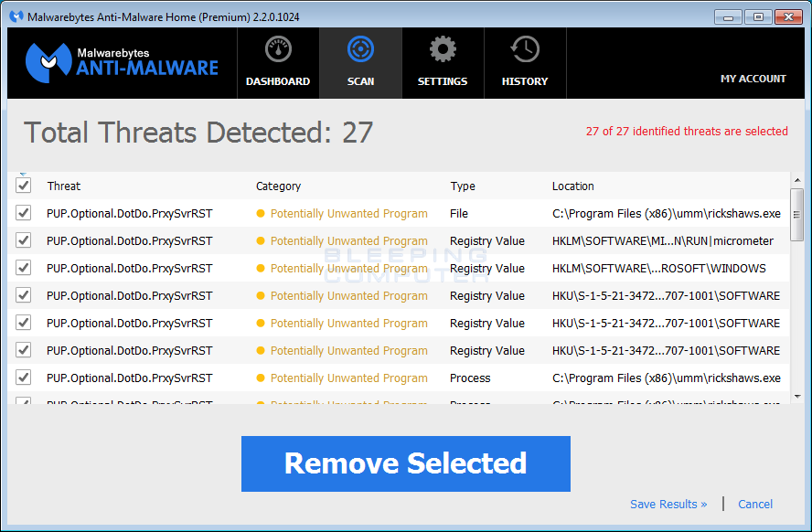812x532 pixels.
Task: Click the 'Total Threats Detected: 27' heading
Action: pos(198,133)
